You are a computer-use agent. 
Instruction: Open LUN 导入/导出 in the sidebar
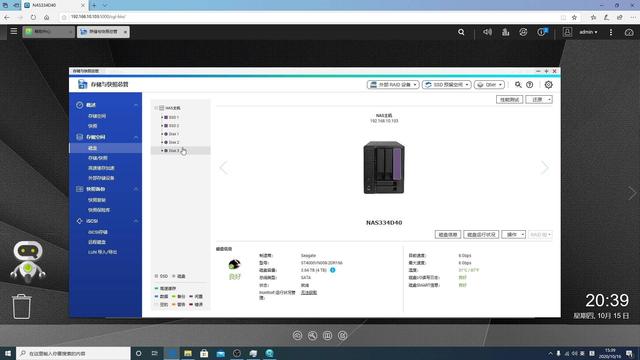(102, 252)
